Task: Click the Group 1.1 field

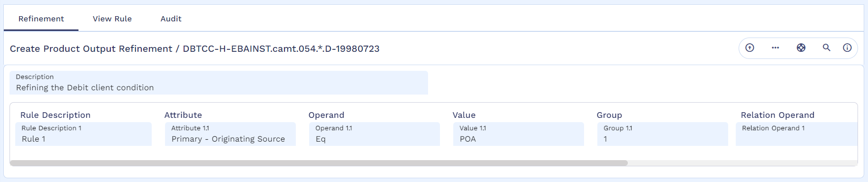Action: point(663,134)
